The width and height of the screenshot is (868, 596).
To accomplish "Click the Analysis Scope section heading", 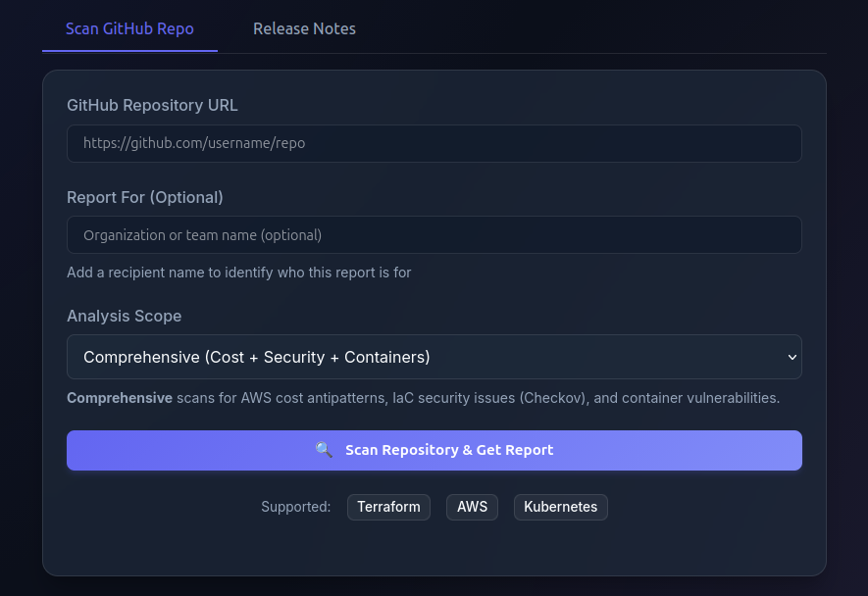I will tap(124, 316).
